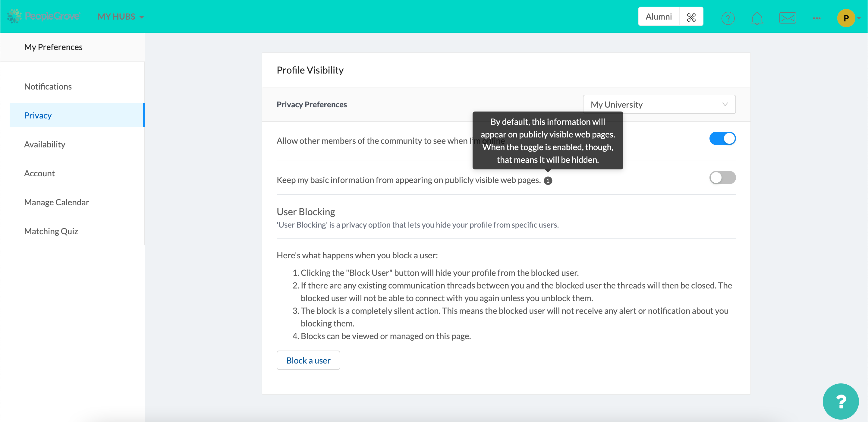Select Matching Quiz from sidebar

[51, 231]
